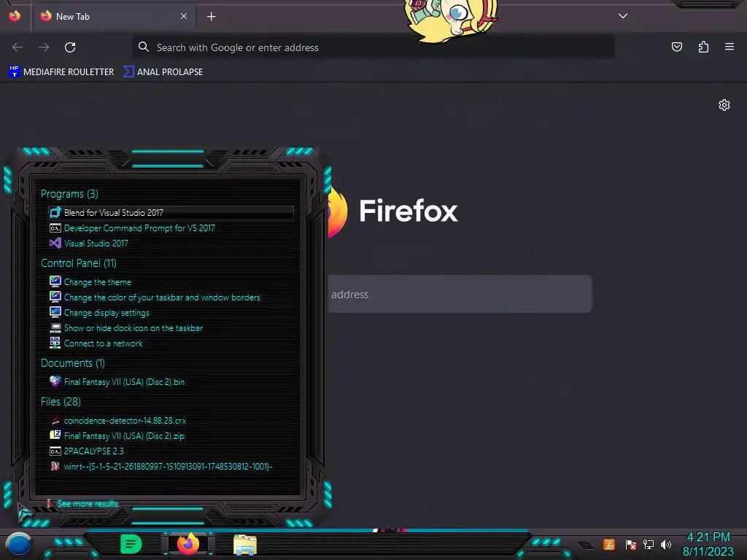Open Change display settings result
This screenshot has height=560, width=747.
(107, 313)
